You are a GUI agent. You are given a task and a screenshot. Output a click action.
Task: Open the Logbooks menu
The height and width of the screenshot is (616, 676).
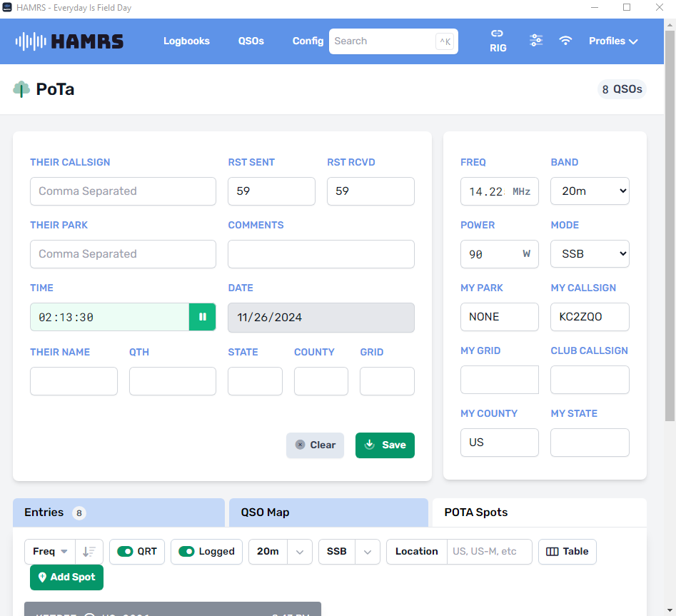(186, 41)
